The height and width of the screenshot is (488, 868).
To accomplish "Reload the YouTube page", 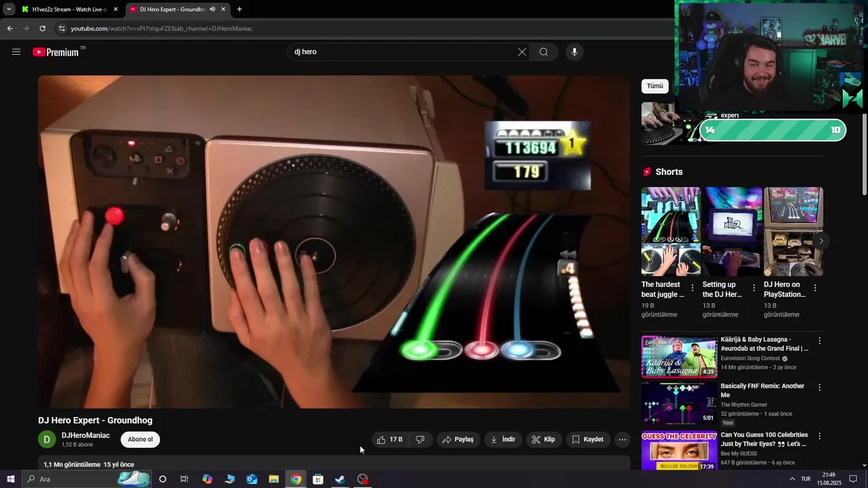I will (x=42, y=28).
